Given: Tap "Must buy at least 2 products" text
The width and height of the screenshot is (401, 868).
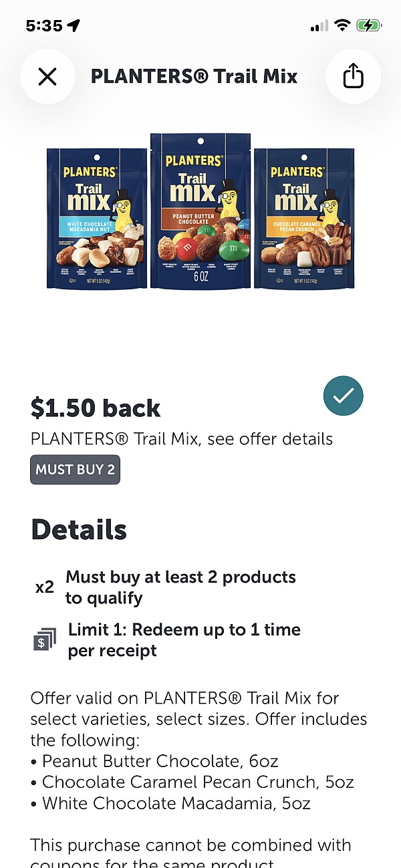Looking at the screenshot, I should (180, 577).
